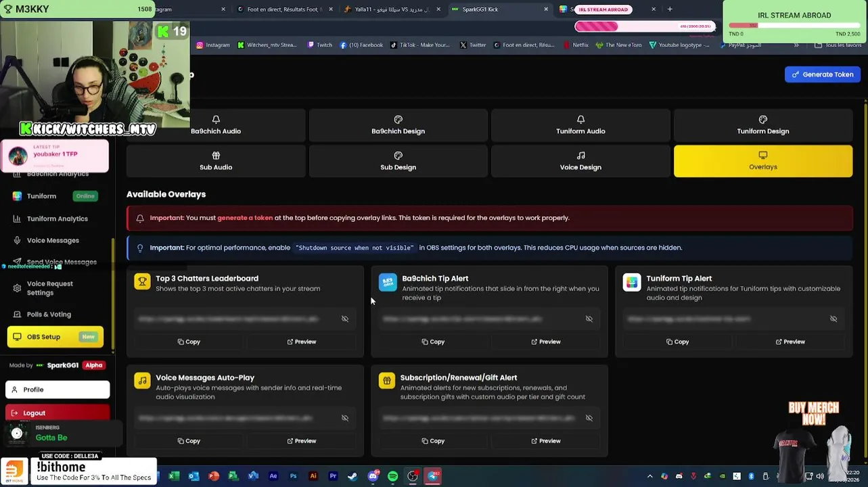Copy the Tunifurm Tip Alert link

click(677, 342)
